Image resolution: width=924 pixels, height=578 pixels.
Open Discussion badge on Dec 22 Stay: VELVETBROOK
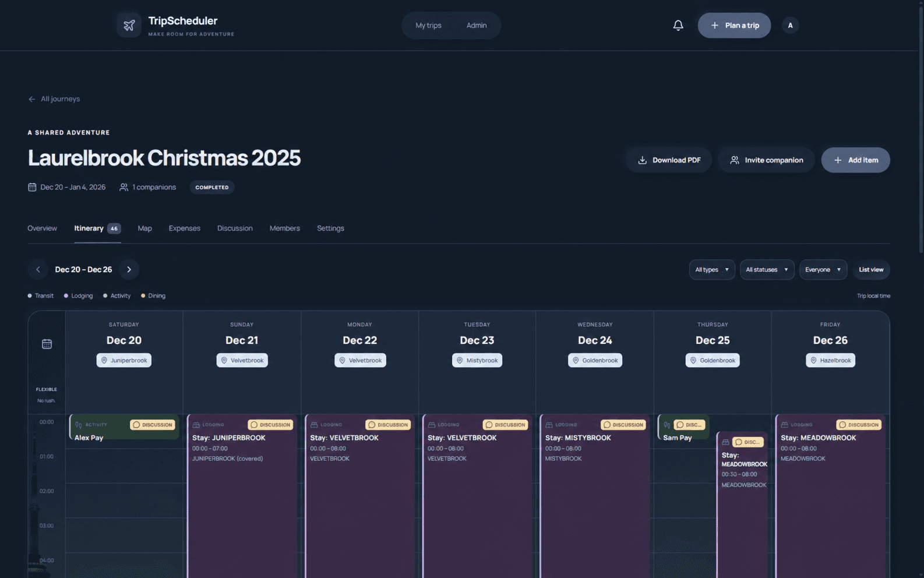(388, 425)
